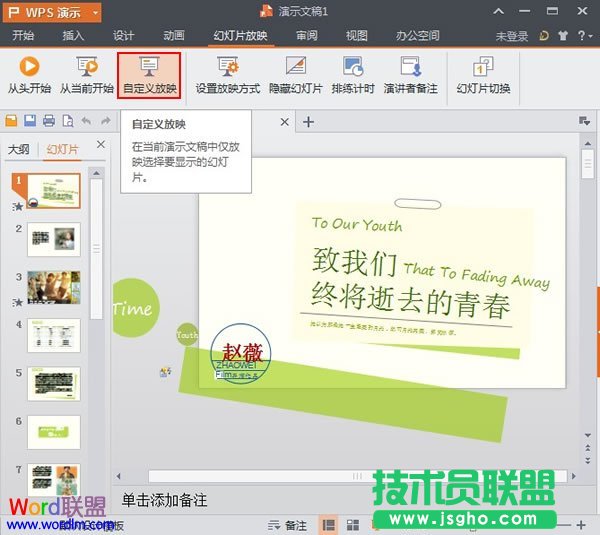This screenshot has width=600, height=535.
Task: Select slide 1 thumbnail
Action: tap(54, 191)
